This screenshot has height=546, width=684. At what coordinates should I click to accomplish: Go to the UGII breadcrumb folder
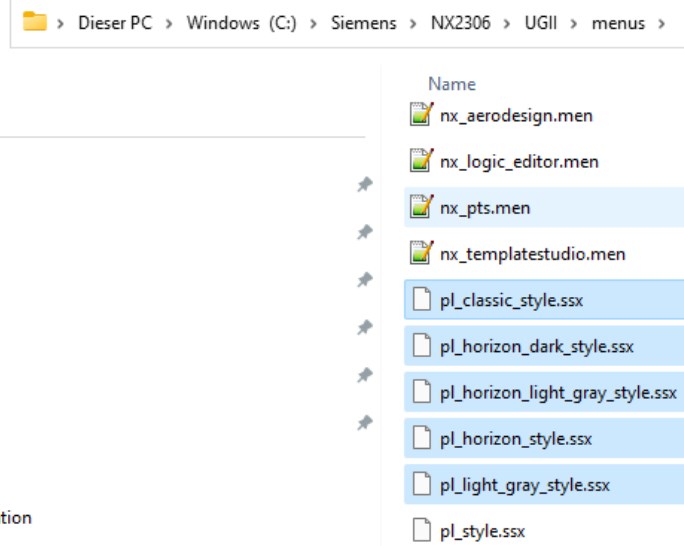tap(540, 23)
